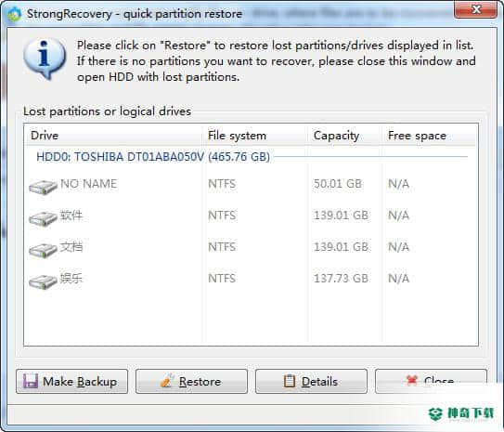Click the 文档 partition label
This screenshot has width=504, height=432.
coord(71,247)
